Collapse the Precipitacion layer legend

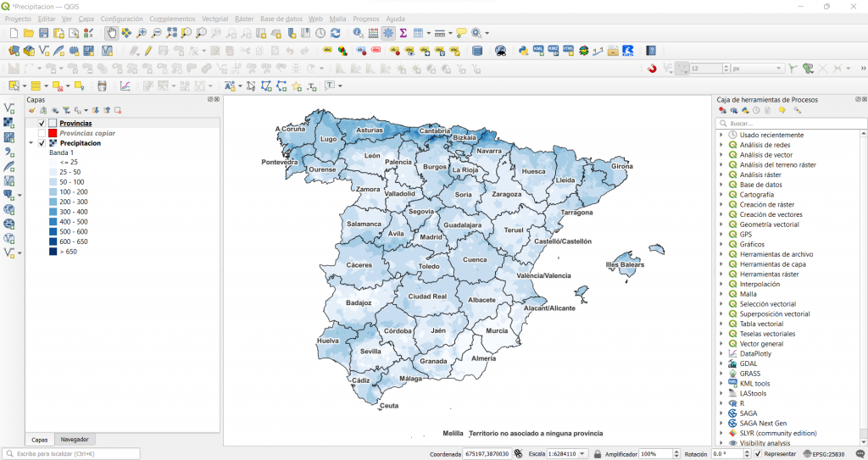pyautogui.click(x=31, y=143)
